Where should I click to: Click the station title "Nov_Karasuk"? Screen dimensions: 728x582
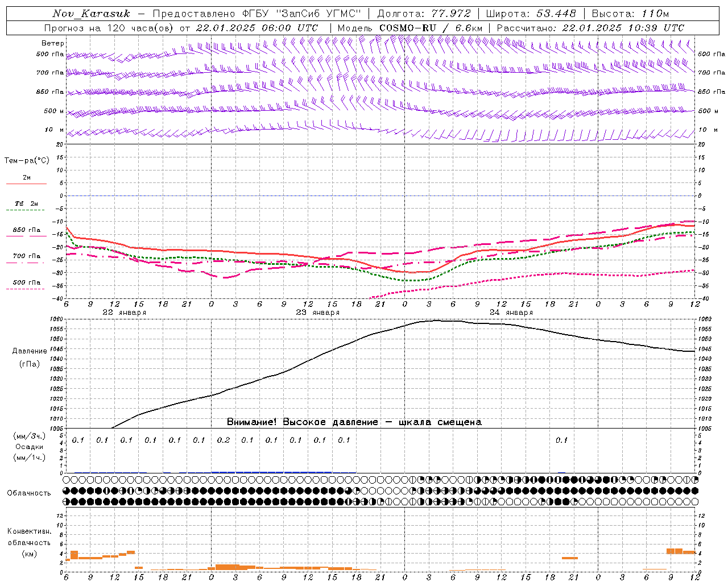click(x=91, y=14)
